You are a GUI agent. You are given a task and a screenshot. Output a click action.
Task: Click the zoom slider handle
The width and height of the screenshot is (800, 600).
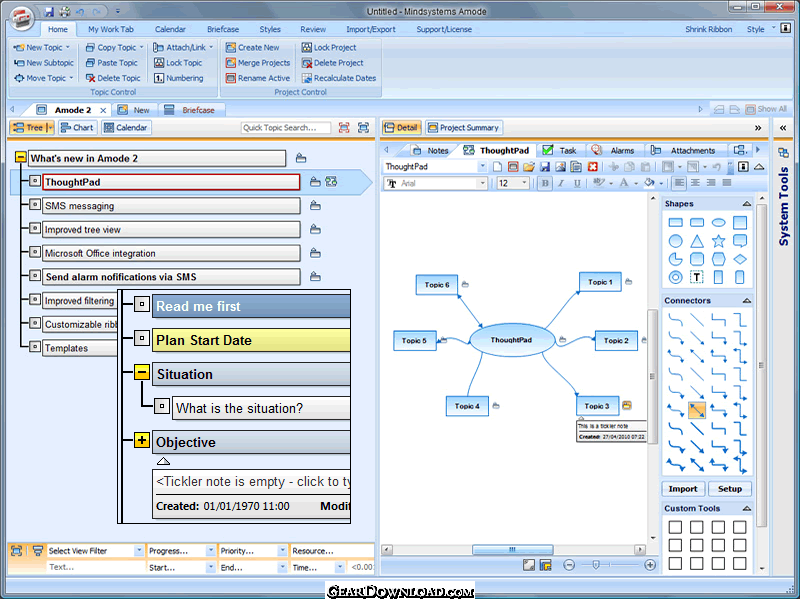(595, 565)
